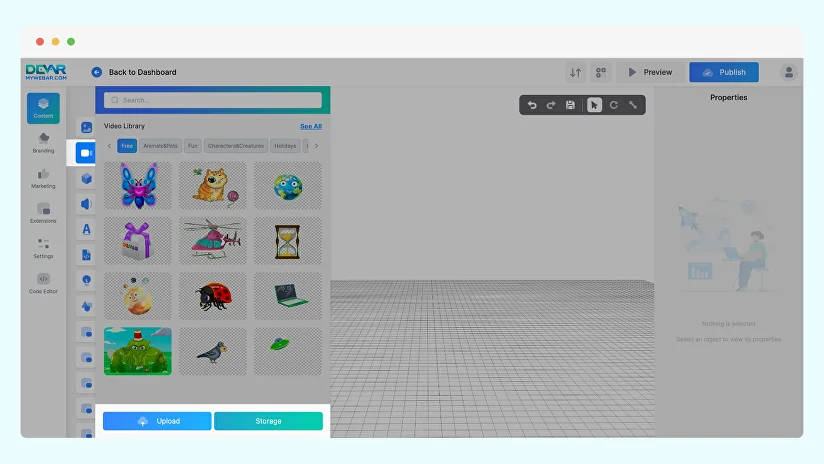This screenshot has width=824, height=464.
Task: Click the library search field
Action: coord(213,100)
